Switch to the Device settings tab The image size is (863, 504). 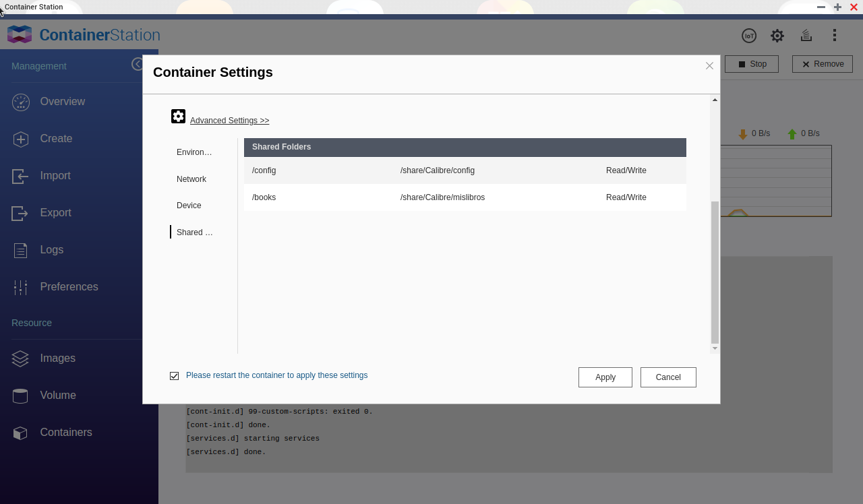coord(189,206)
